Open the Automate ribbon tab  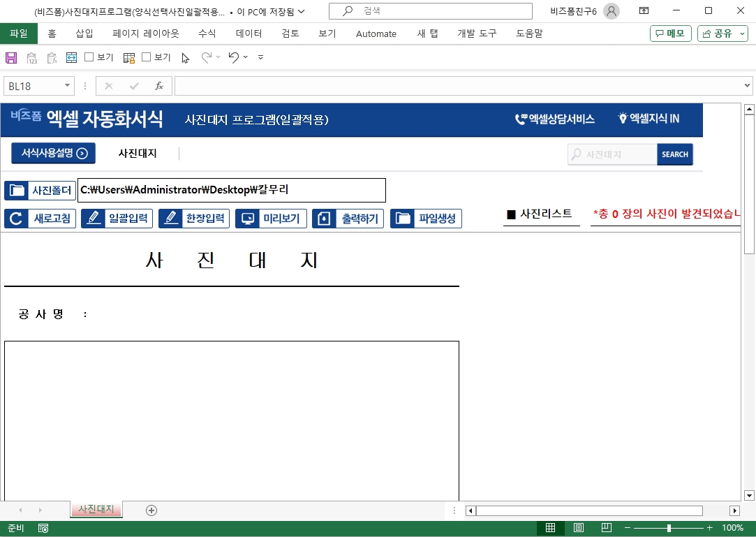[x=376, y=34]
